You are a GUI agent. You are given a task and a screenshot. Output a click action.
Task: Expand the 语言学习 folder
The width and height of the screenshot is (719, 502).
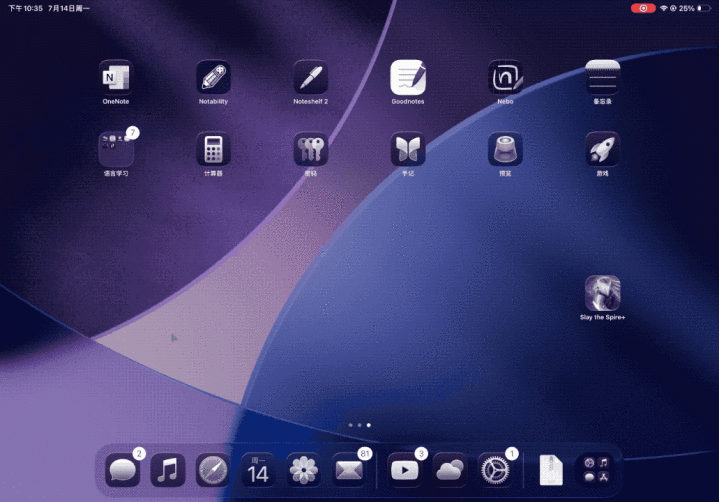(116, 149)
